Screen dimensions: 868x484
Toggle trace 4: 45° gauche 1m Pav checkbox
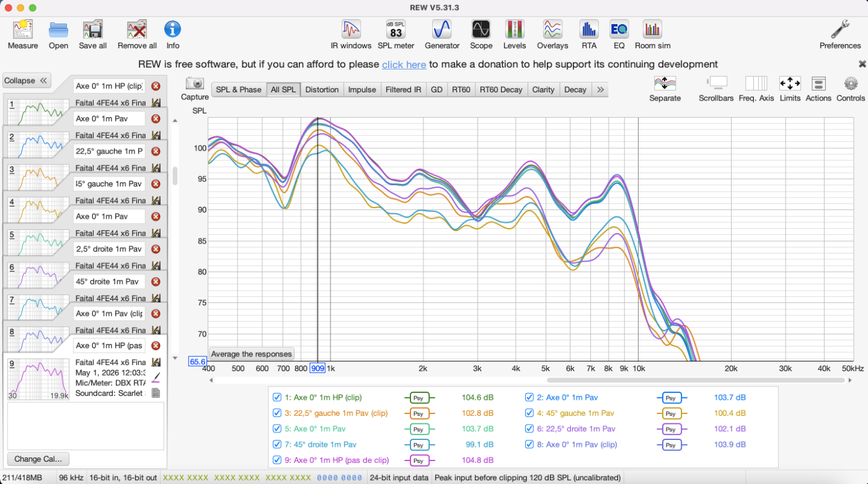529,413
